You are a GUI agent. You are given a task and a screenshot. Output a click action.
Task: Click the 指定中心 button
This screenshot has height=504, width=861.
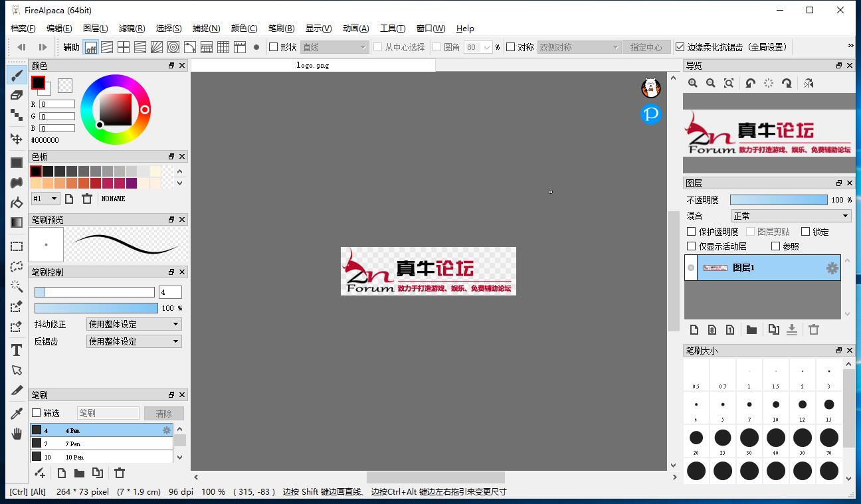[646, 47]
